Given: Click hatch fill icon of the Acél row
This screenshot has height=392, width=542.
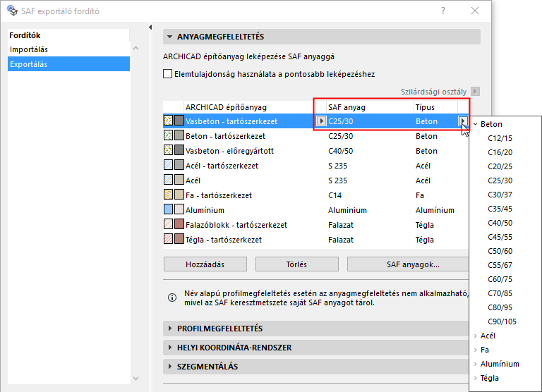Looking at the screenshot, I should 169,180.
